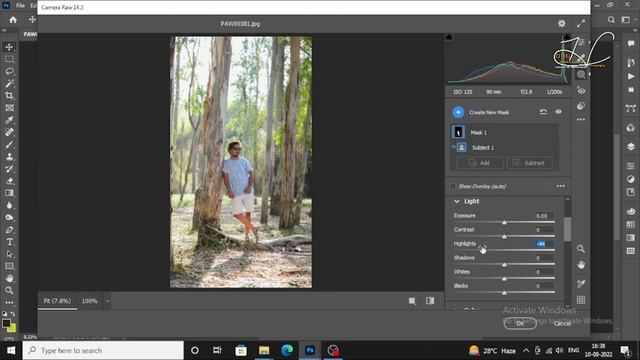This screenshot has width=640, height=360.
Task: Enable the Show Overlay checkbox
Action: [x=453, y=187]
